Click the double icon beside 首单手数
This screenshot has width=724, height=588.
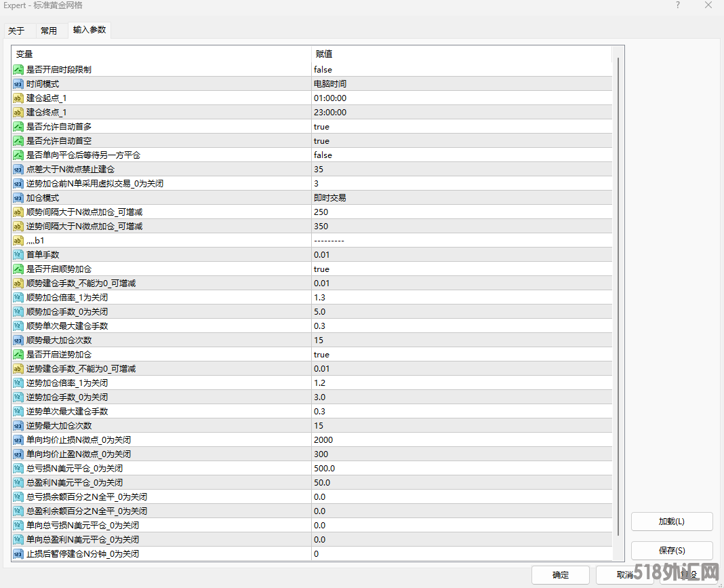point(18,255)
